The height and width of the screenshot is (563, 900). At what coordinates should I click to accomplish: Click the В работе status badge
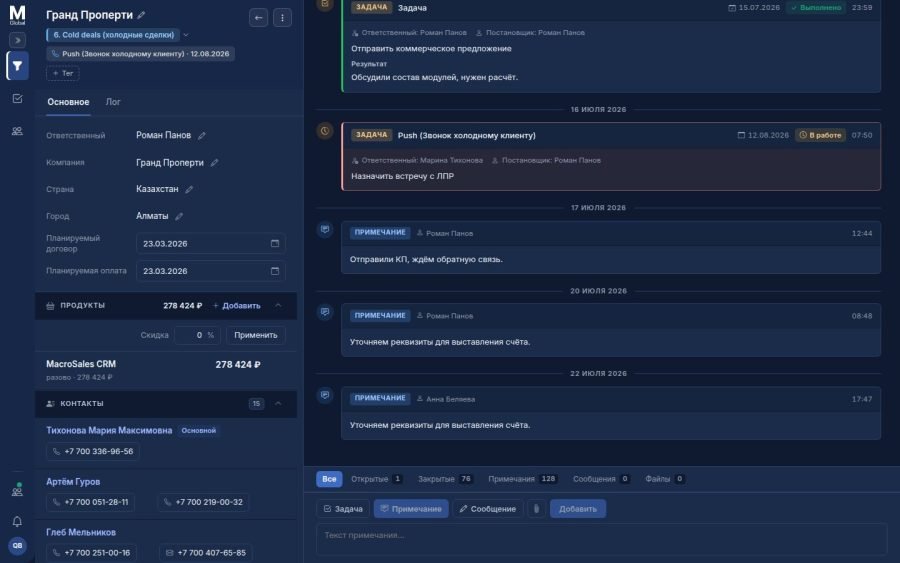pos(820,135)
